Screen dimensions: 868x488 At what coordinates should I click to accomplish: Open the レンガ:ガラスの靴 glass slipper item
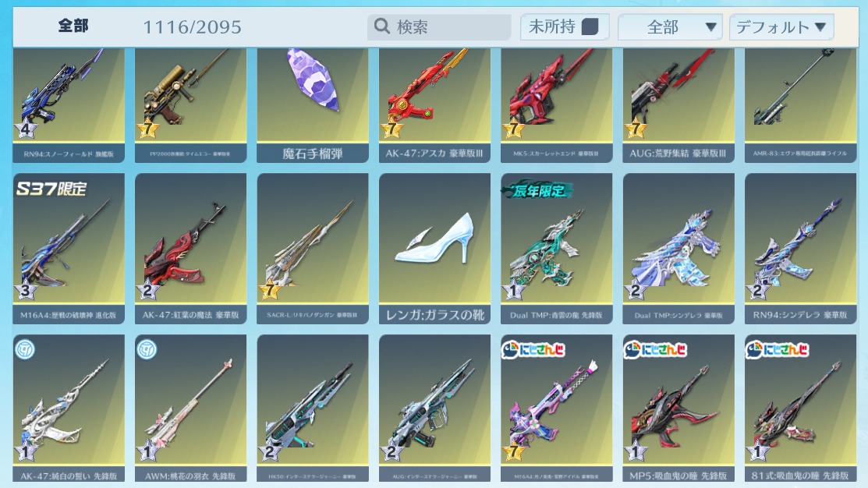(434, 249)
